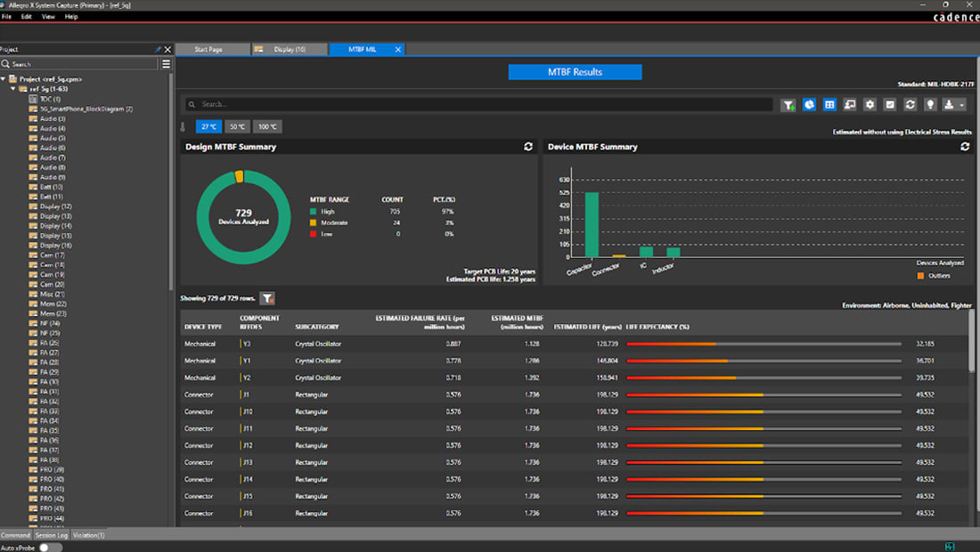Image resolution: width=980 pixels, height=552 pixels.
Task: Toggle the table grid view icon
Action: (x=829, y=105)
